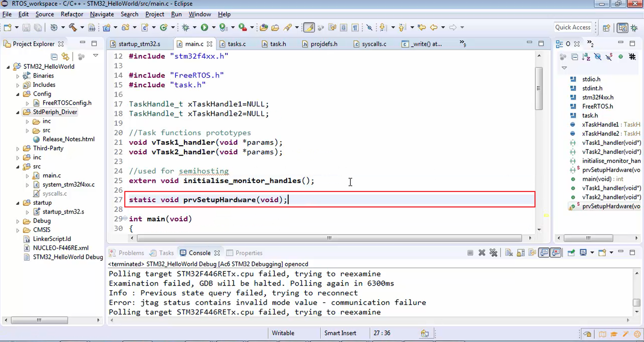This screenshot has height=342, width=644.
Task: Toggle Link with Editor in Project Explorer
Action: (x=65, y=57)
